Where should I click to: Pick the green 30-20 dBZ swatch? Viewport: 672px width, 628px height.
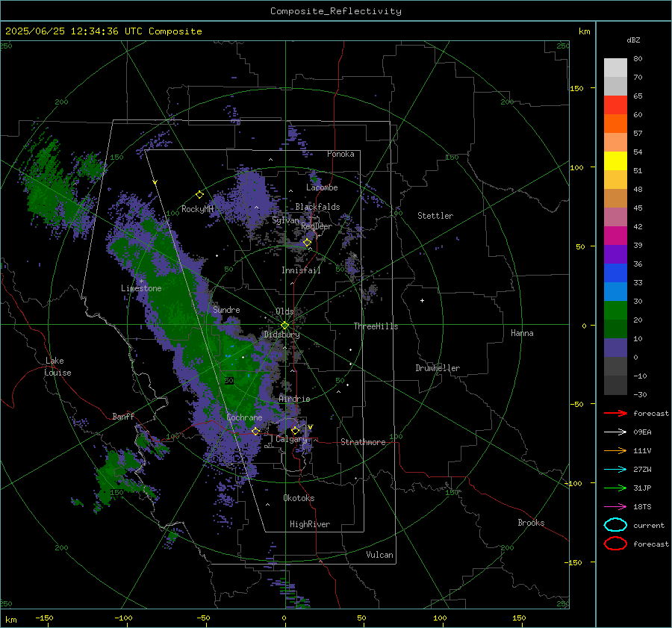615,311
